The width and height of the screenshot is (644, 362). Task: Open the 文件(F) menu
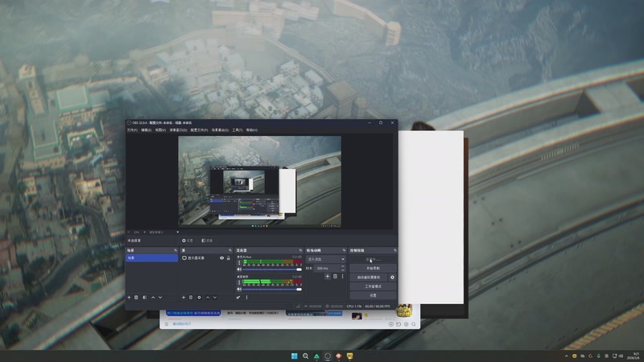click(x=132, y=130)
